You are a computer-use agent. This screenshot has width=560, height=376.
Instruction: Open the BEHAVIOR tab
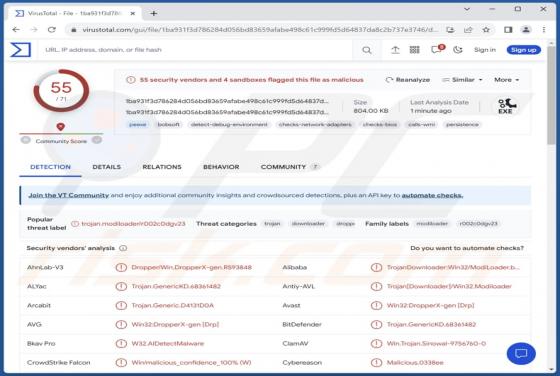(221, 167)
